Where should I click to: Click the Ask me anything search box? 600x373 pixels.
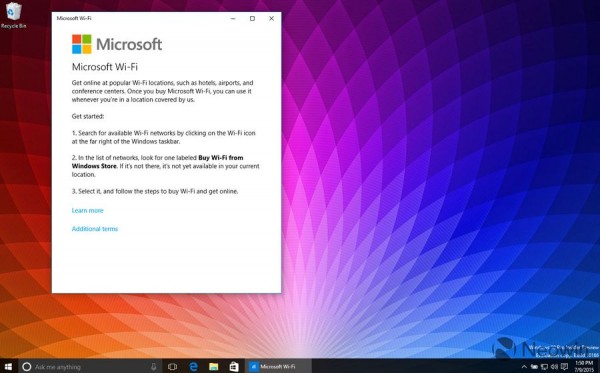(90, 366)
